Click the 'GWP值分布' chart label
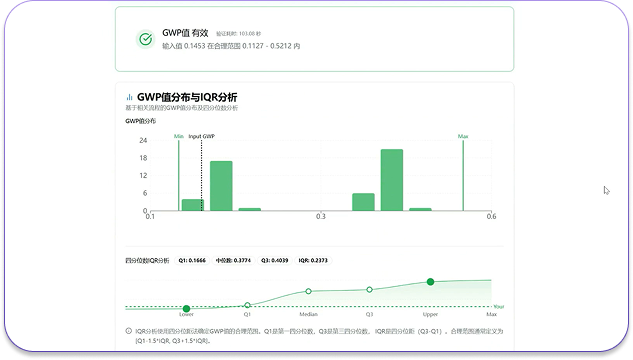Viewport: 633px width, 360px height. coord(140,121)
